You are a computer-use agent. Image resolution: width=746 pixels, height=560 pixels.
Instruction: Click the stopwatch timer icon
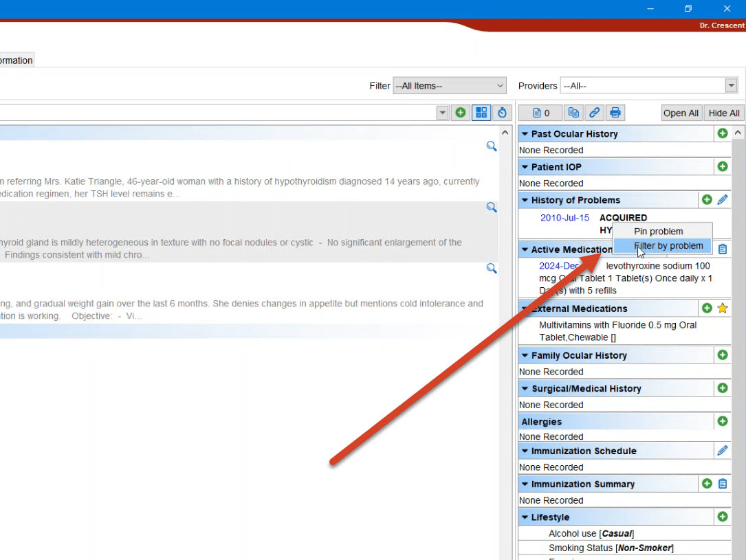(502, 113)
